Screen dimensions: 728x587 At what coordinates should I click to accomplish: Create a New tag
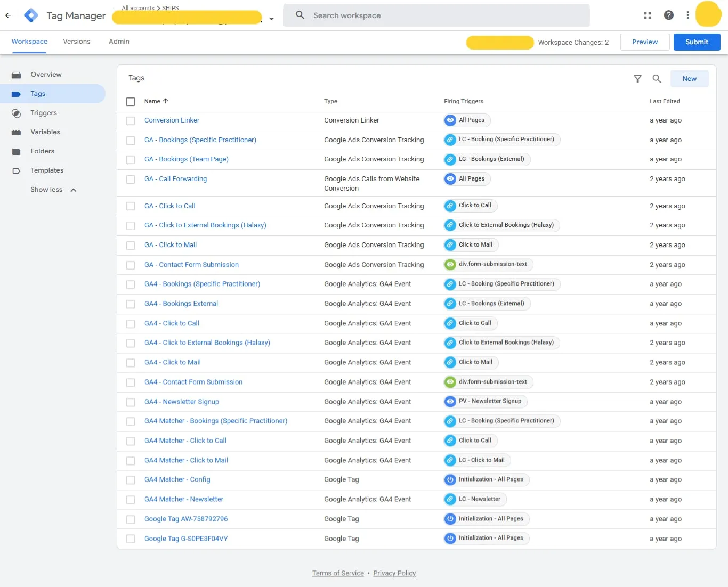689,79
